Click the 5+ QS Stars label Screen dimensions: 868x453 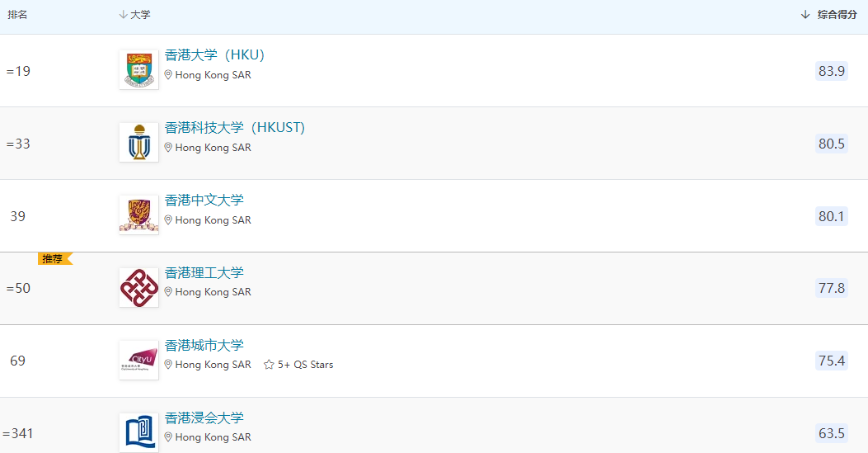click(x=306, y=365)
